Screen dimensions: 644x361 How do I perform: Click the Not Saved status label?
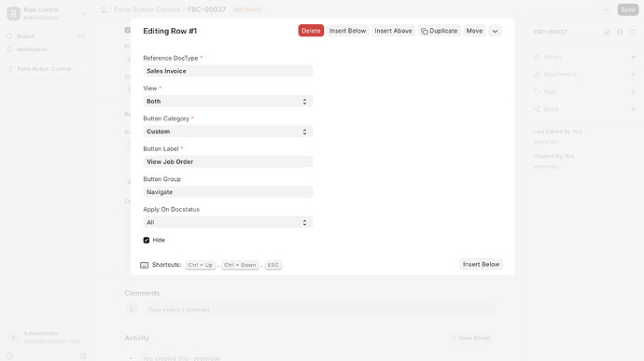click(247, 9)
